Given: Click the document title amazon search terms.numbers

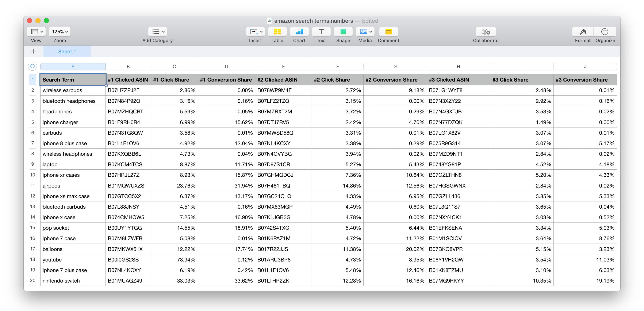Looking at the screenshot, I should click(314, 21).
